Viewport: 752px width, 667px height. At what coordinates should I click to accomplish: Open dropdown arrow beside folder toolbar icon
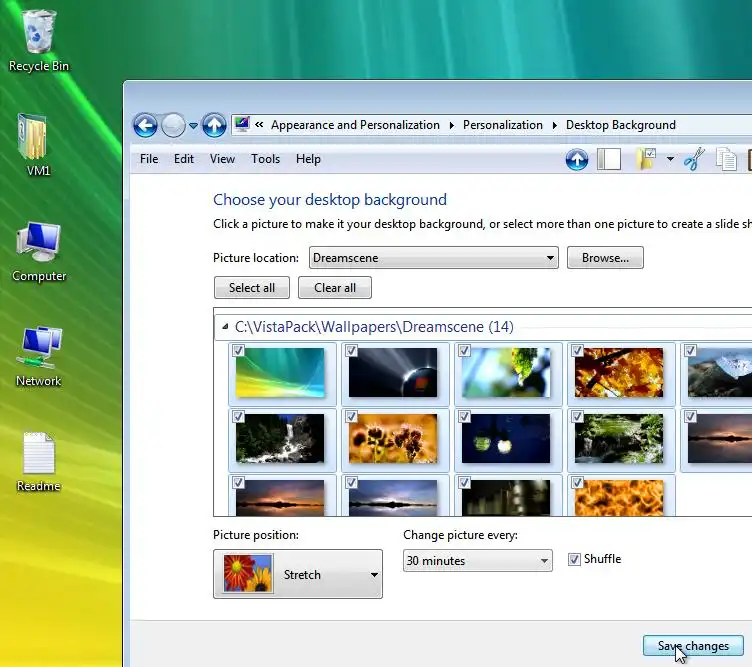tap(670, 159)
